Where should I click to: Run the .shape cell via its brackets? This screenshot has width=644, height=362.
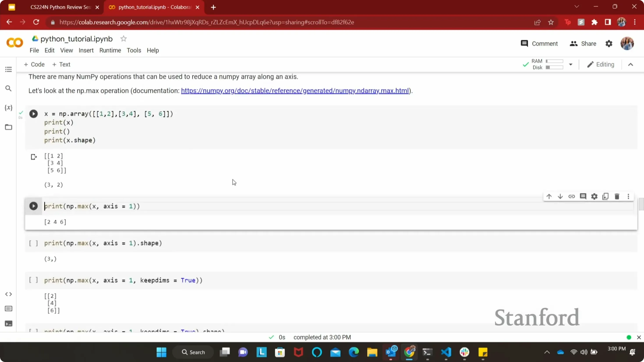coord(34,243)
